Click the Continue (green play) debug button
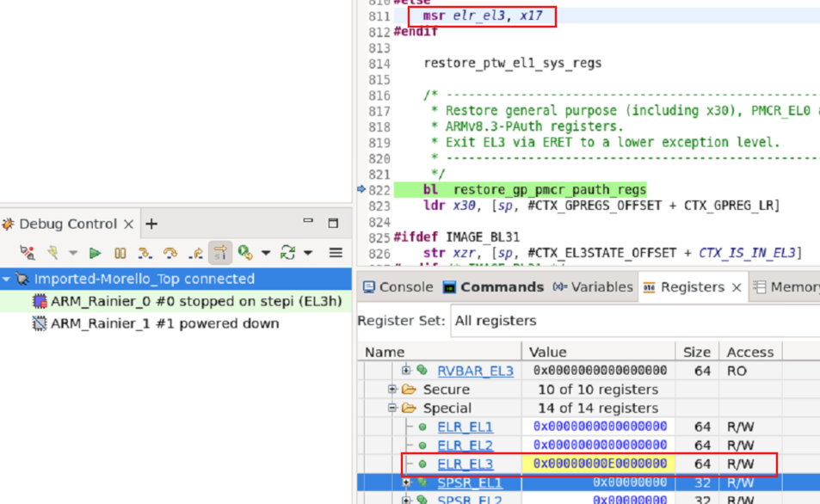This screenshot has height=504, width=820. tap(96, 253)
